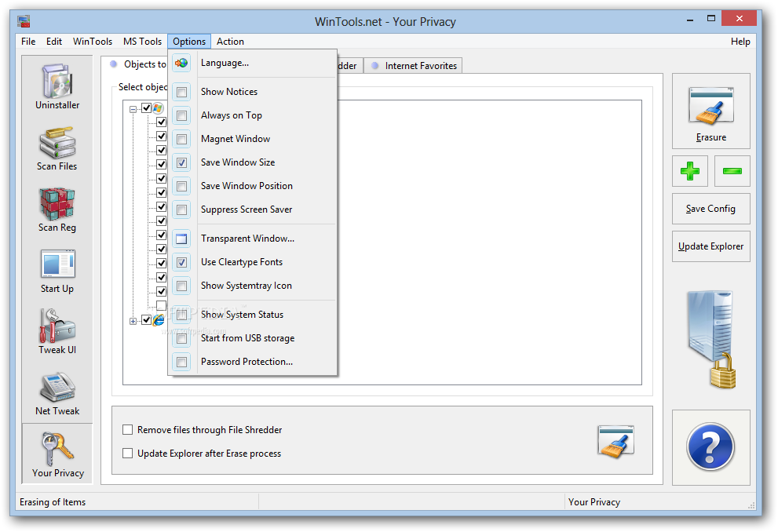Uncheck the Windows root node checkbox
This screenshot has width=778, height=532.
click(x=146, y=107)
